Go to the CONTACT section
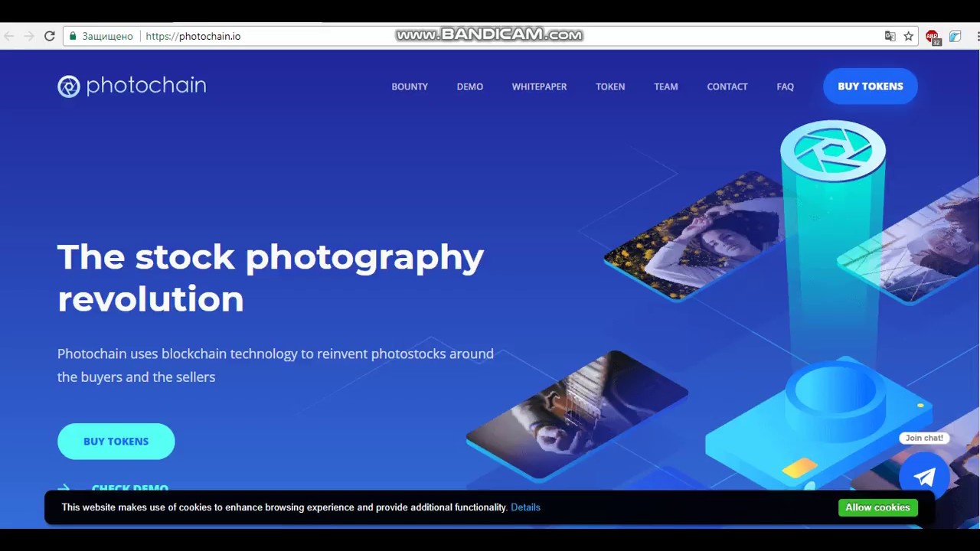 coord(727,86)
